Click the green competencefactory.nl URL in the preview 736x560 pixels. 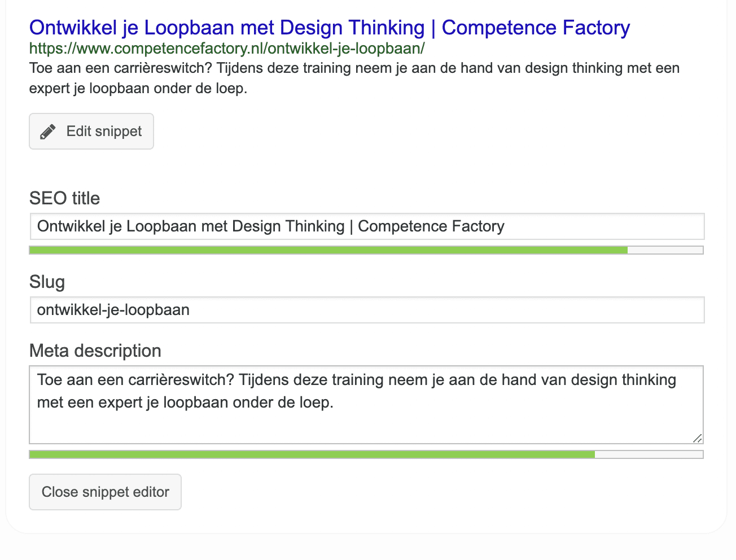(227, 49)
